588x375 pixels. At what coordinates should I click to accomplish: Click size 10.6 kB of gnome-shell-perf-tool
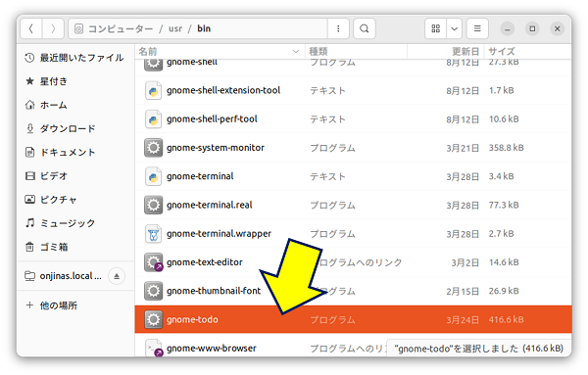point(504,119)
